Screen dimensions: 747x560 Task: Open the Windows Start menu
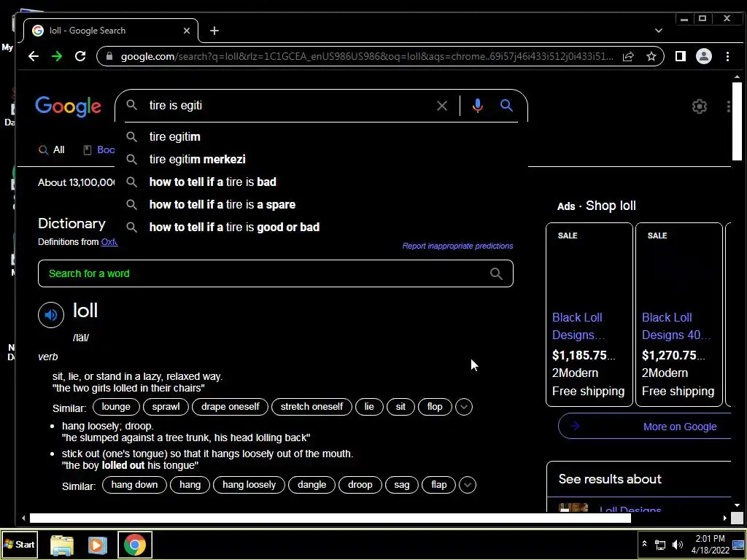[20, 544]
